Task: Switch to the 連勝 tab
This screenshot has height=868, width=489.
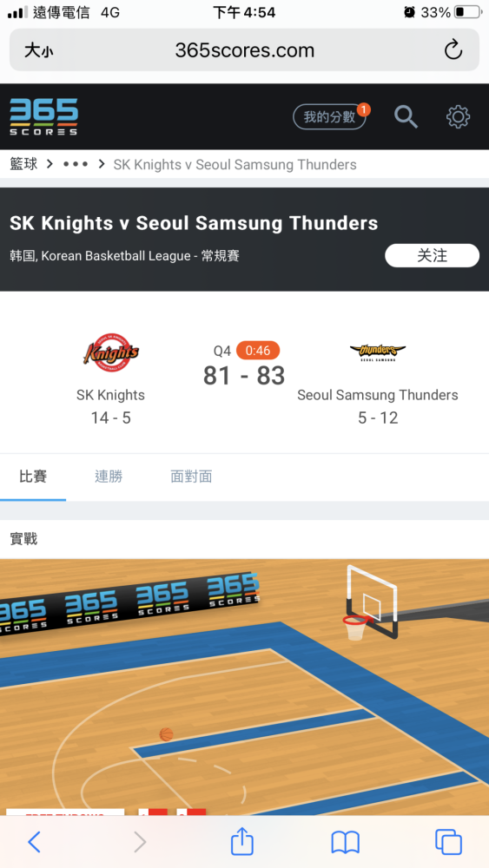Action: [x=109, y=476]
